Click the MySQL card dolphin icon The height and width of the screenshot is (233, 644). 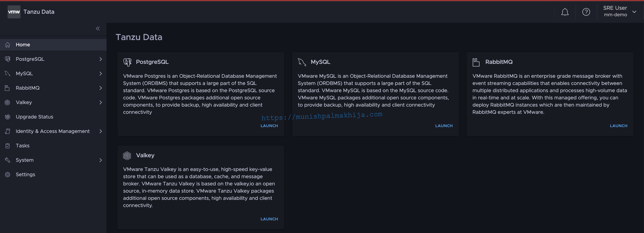click(x=302, y=62)
